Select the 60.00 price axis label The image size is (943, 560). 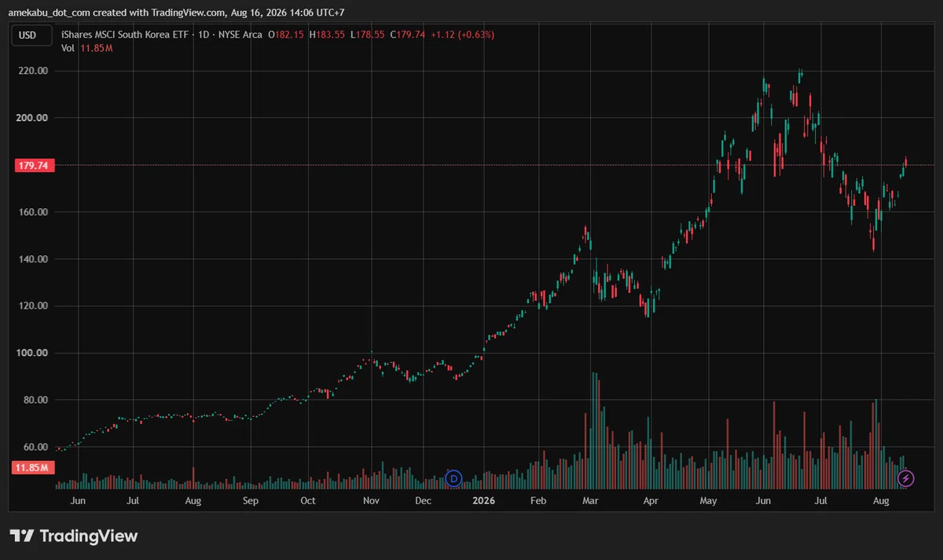tap(35, 447)
